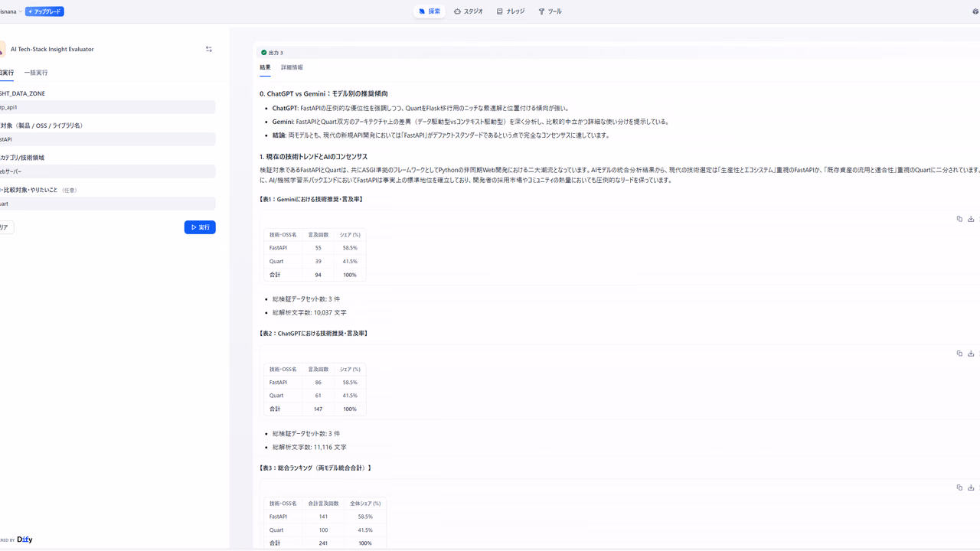Click the アップグレード button
980x551 pixels.
[44, 11]
